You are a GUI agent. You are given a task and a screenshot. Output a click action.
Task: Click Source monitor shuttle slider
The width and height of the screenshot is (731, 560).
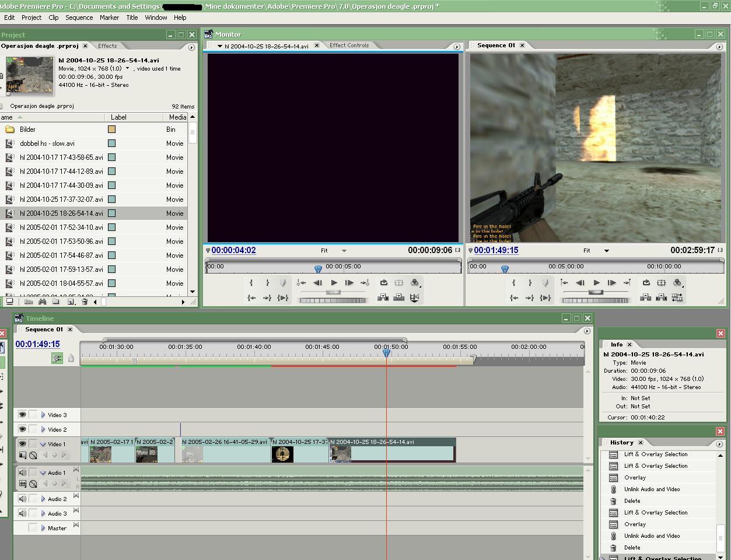pyautogui.click(x=333, y=292)
